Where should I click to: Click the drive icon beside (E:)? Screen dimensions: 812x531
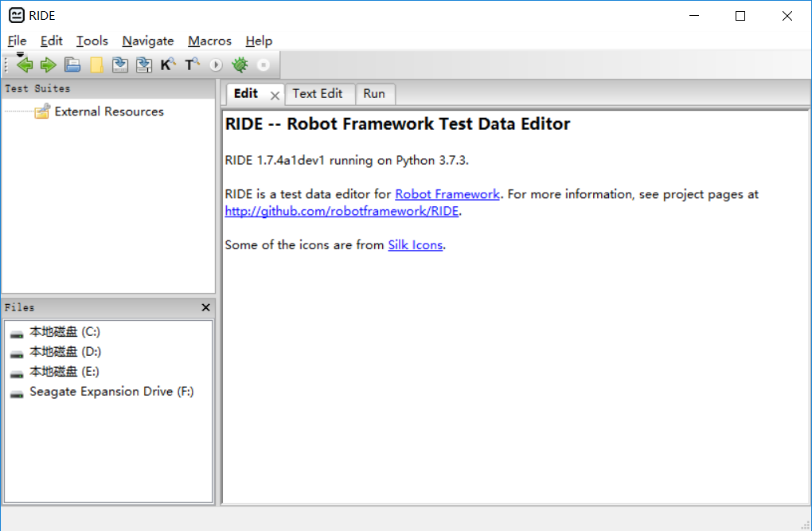click(x=17, y=374)
